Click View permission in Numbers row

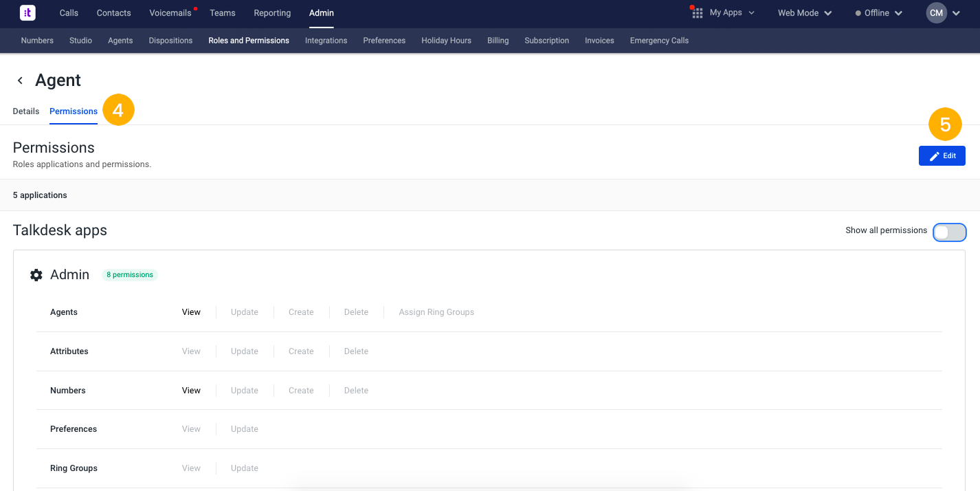click(x=191, y=391)
